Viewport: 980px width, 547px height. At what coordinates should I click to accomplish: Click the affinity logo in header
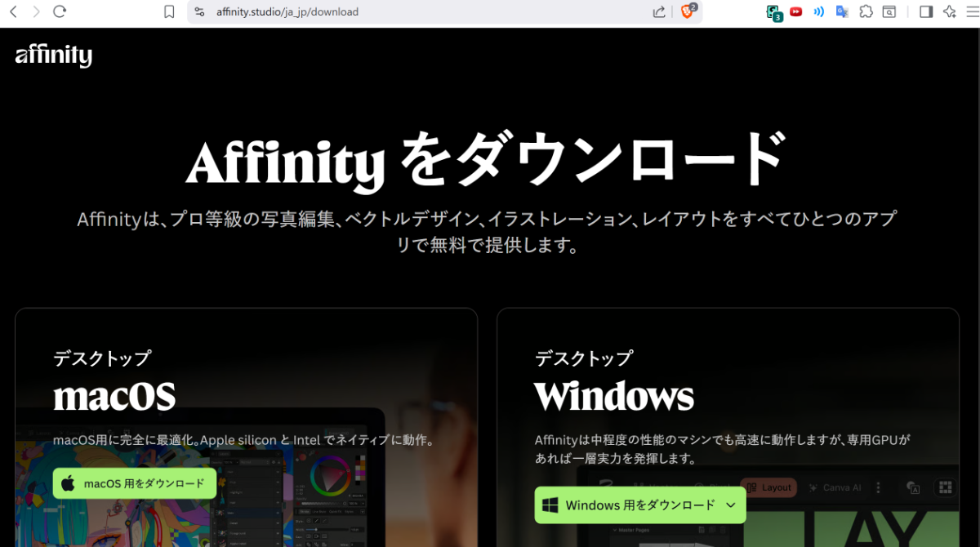(x=53, y=56)
